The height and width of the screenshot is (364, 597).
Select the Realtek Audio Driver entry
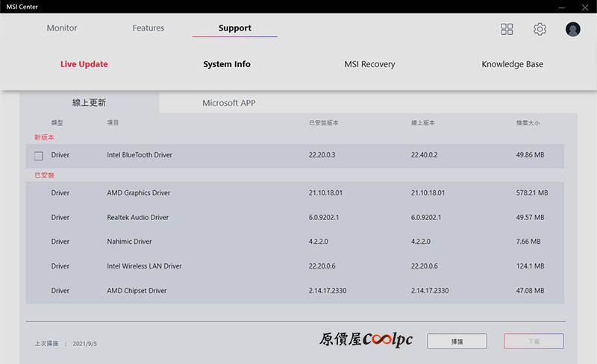click(137, 217)
